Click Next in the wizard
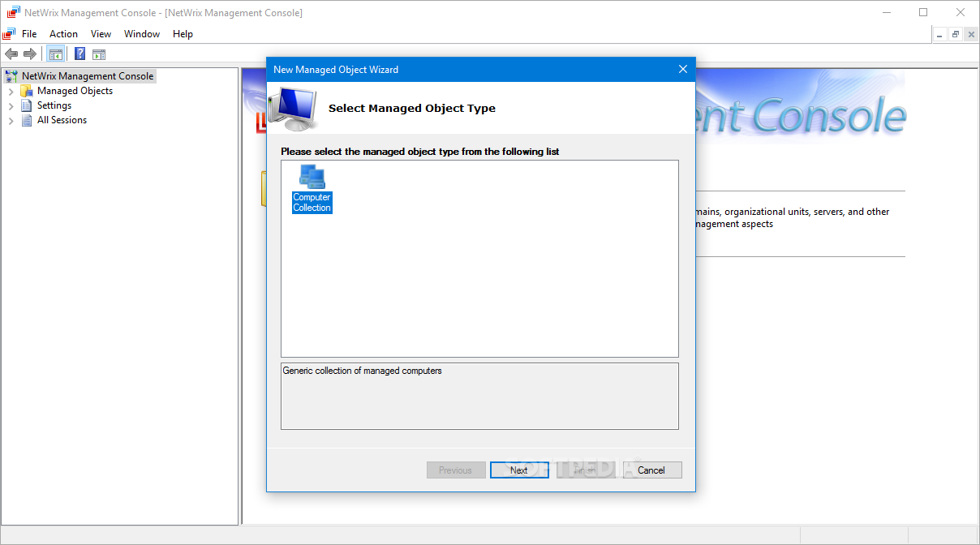 pyautogui.click(x=519, y=470)
